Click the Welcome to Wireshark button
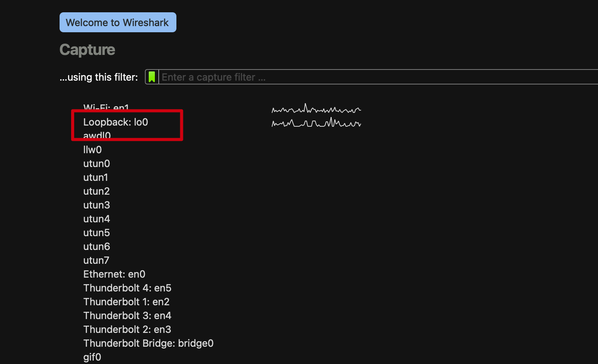This screenshot has height=364, width=598. [x=118, y=22]
